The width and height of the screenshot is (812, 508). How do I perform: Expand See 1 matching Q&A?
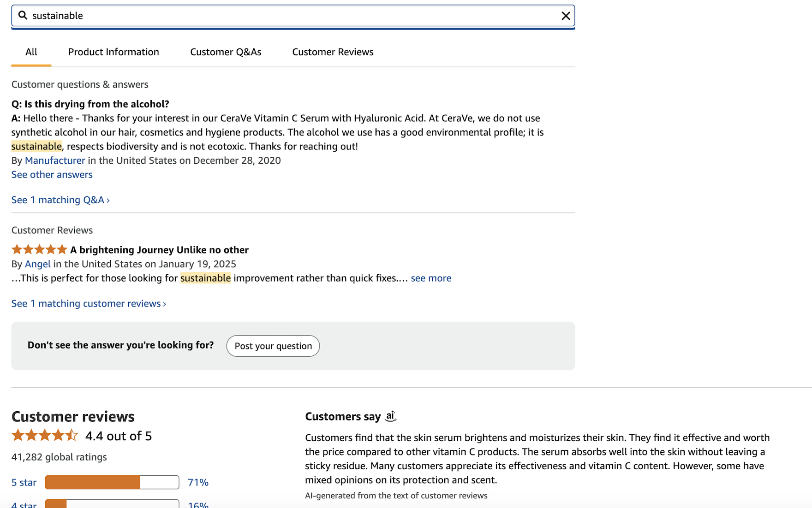pos(60,200)
